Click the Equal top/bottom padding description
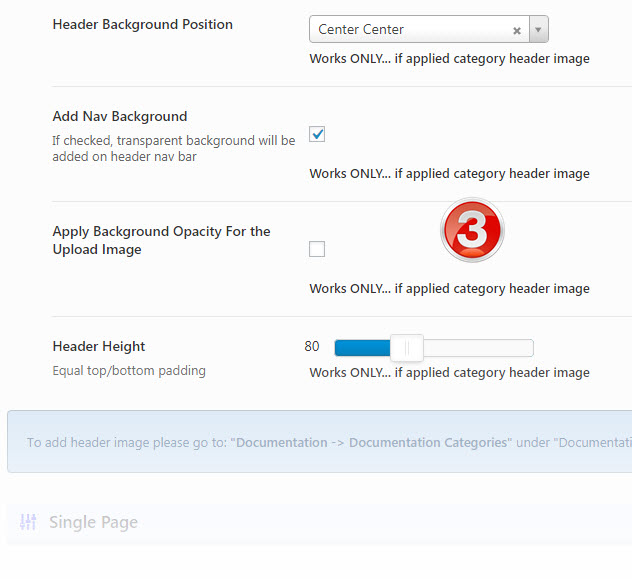This screenshot has width=632, height=580. click(x=129, y=371)
